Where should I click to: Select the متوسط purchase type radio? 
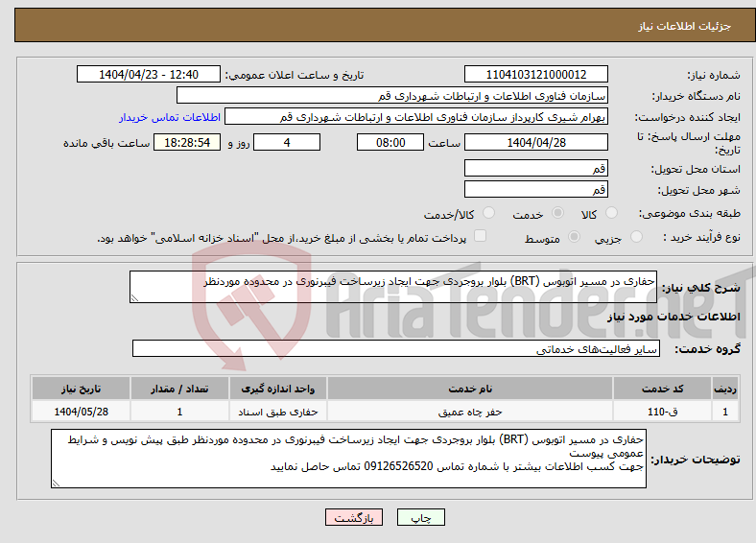[574, 236]
